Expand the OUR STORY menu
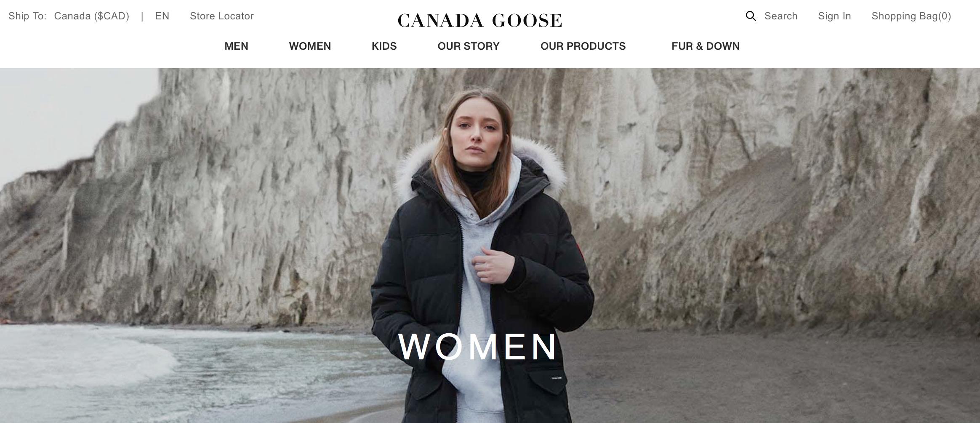 click(x=469, y=46)
